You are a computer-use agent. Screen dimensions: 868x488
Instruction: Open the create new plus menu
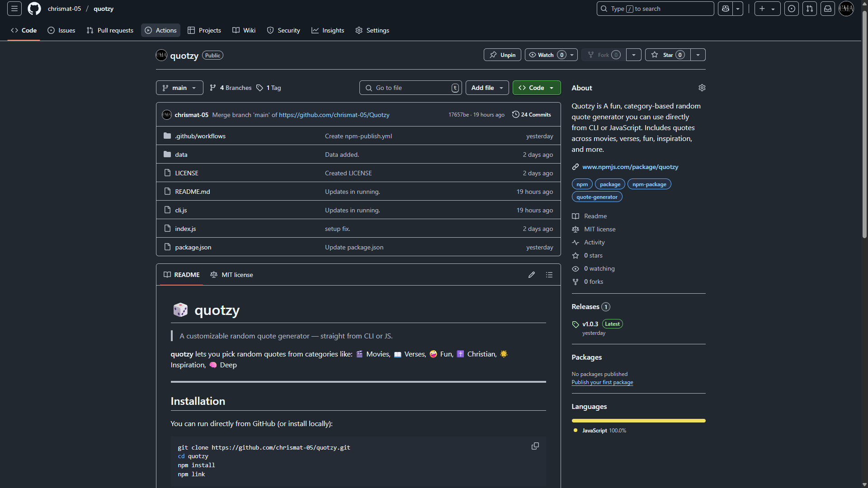point(767,9)
